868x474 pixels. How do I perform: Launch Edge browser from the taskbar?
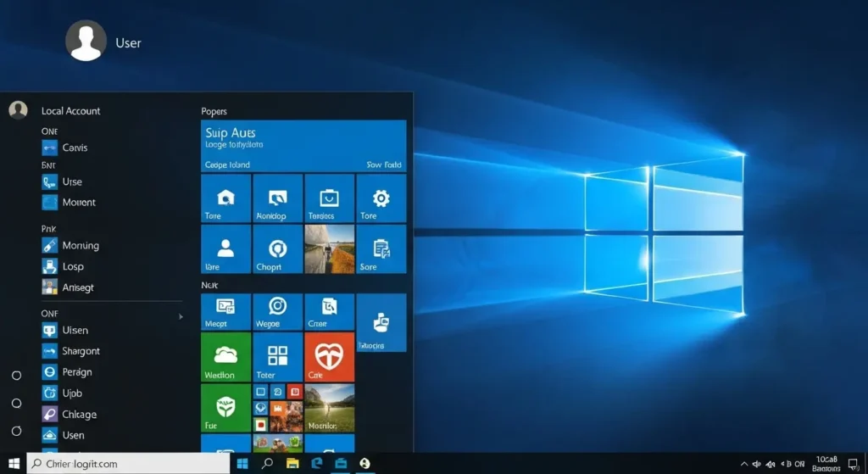point(317,464)
